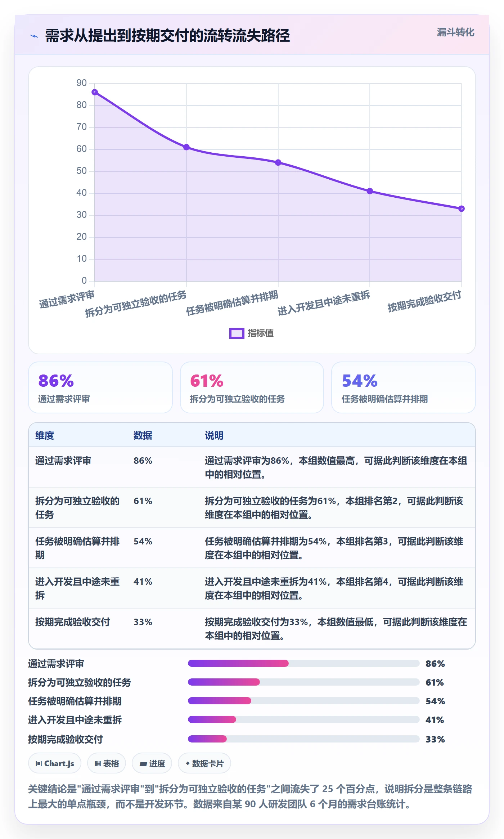Image resolution: width=504 pixels, height=839 pixels.
Task: Click the 通过需求评审 progress bar
Action: pyautogui.click(x=304, y=663)
